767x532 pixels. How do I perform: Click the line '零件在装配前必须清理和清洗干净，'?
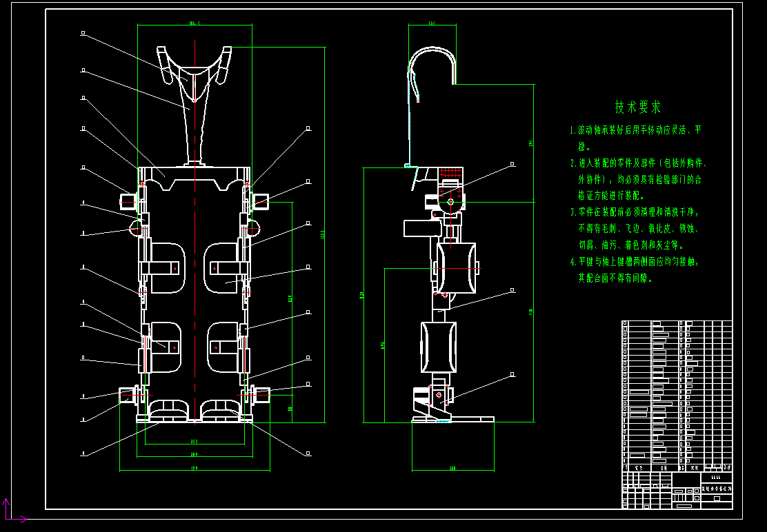(x=638, y=212)
